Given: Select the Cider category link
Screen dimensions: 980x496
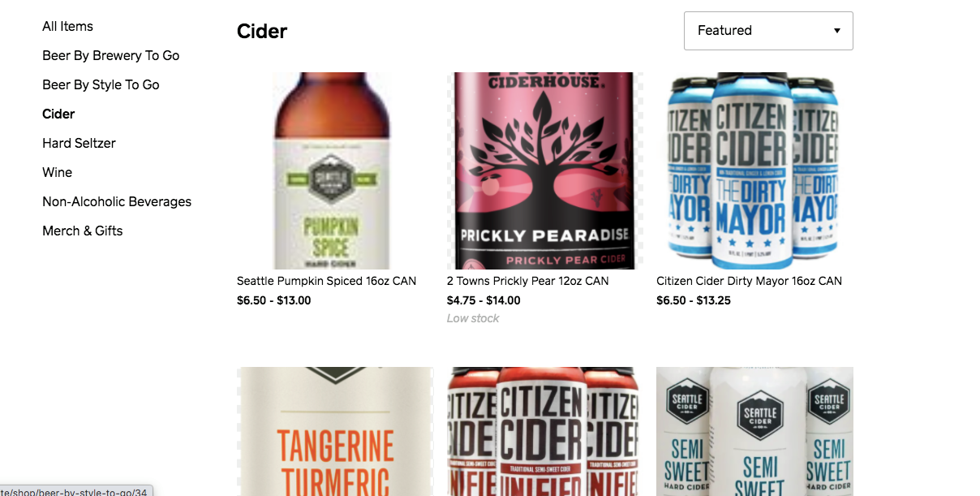Looking at the screenshot, I should tap(58, 114).
